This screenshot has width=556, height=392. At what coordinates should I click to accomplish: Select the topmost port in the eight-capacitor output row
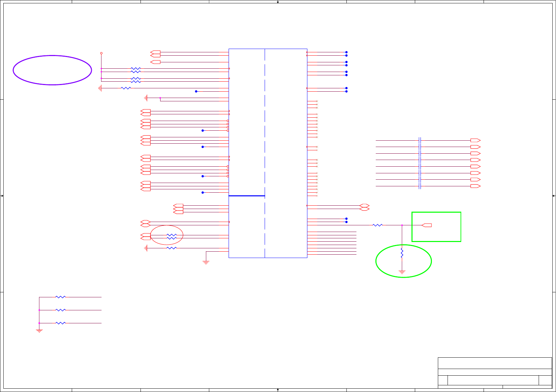476,140
